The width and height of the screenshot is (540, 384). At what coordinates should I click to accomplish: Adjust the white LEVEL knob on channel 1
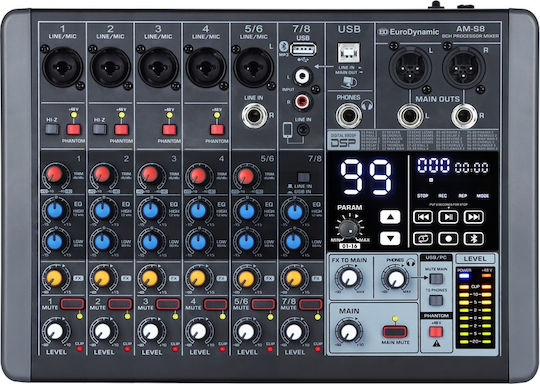[x=55, y=331]
